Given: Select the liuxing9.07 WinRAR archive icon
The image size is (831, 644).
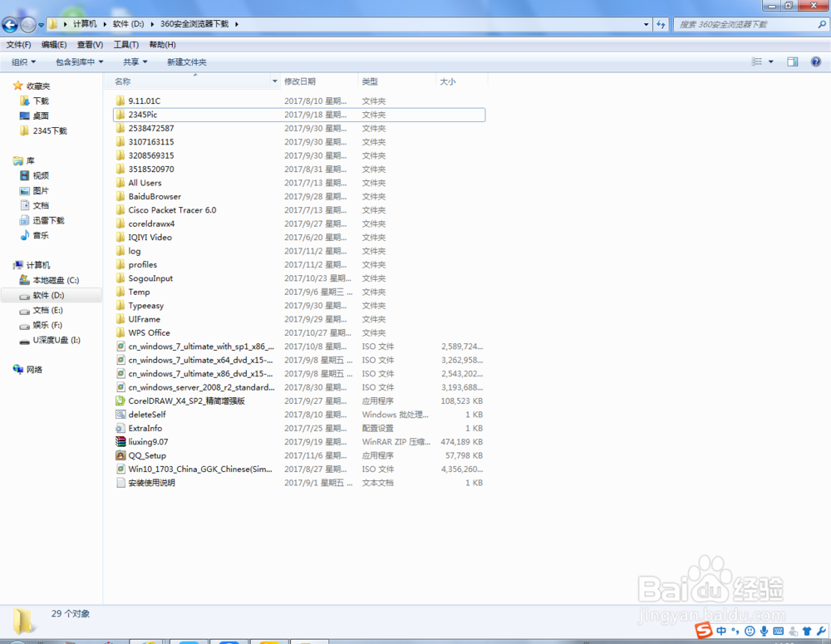Looking at the screenshot, I should pyautogui.click(x=120, y=441).
